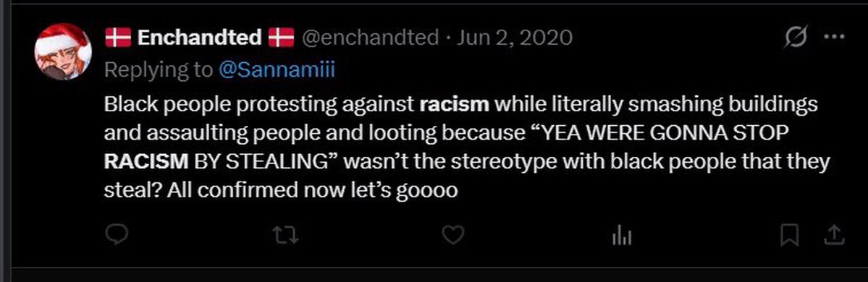Click the bold lowercase "racism" word
Viewport: 868px width, 282px height.
(x=455, y=105)
